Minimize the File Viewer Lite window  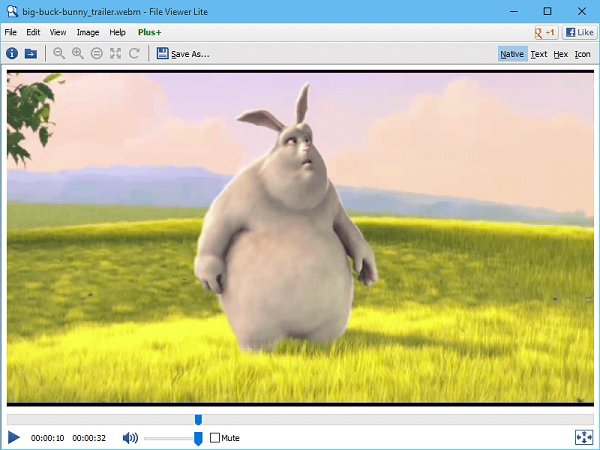[514, 11]
